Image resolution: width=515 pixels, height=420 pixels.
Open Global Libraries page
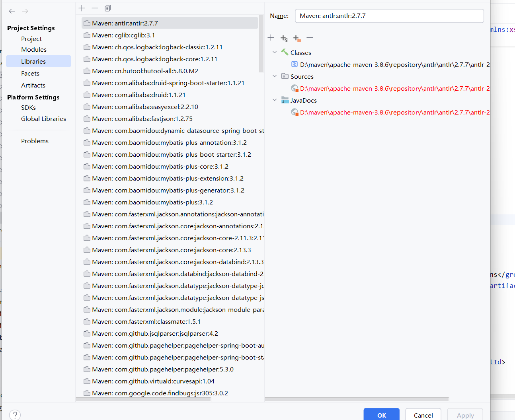43,119
